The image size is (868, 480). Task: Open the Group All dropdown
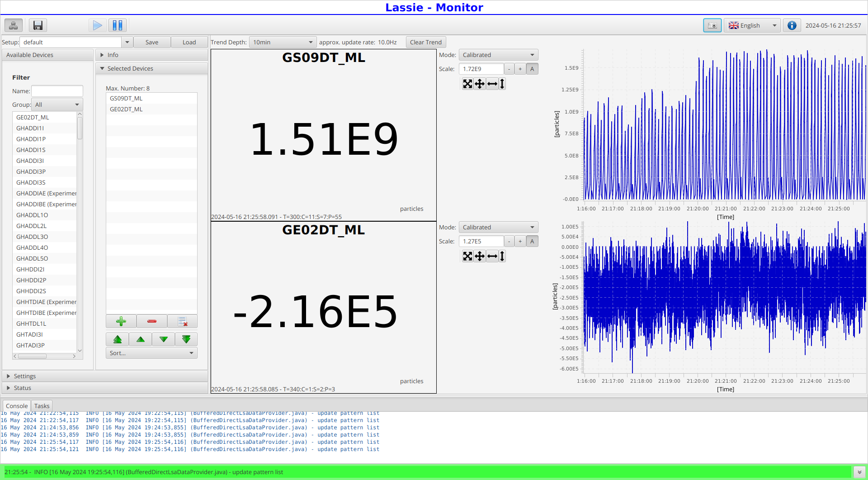(x=57, y=105)
